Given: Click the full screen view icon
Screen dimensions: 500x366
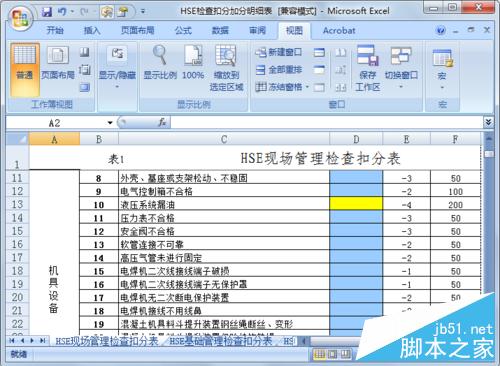Looking at the screenshot, I should point(85,87).
